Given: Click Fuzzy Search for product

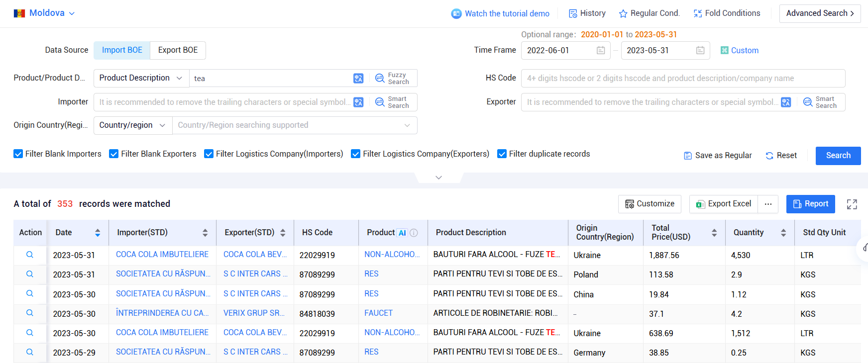Looking at the screenshot, I should point(392,78).
